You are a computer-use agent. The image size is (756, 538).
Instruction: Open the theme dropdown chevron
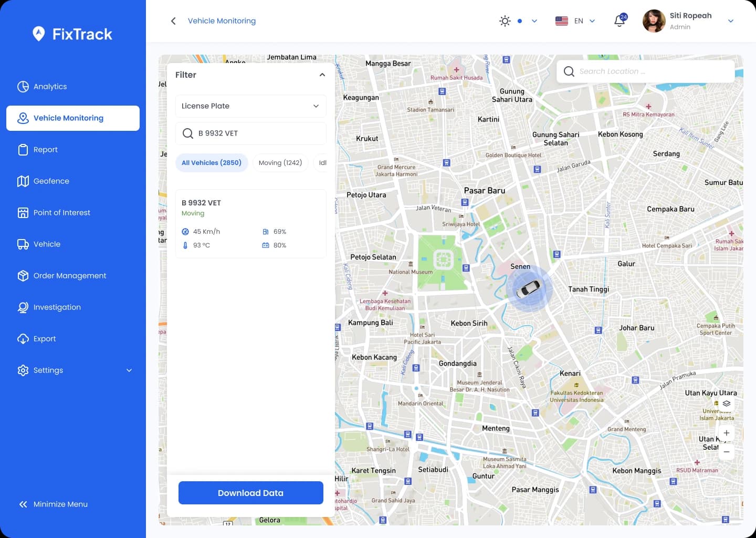point(534,21)
